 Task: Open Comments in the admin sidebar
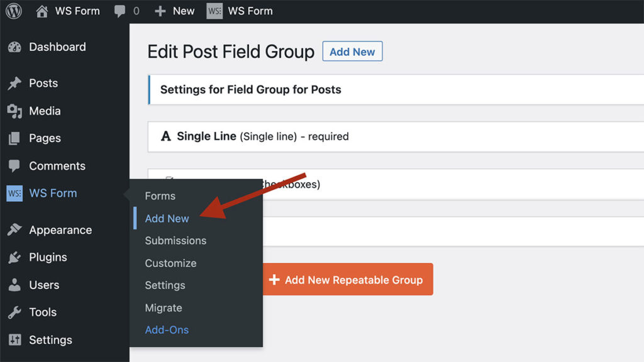(57, 166)
